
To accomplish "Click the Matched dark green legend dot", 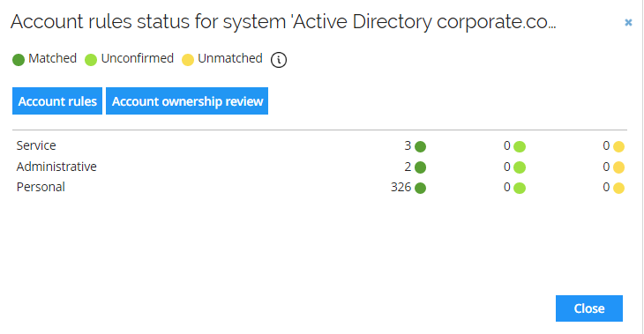I will click(x=19, y=60).
